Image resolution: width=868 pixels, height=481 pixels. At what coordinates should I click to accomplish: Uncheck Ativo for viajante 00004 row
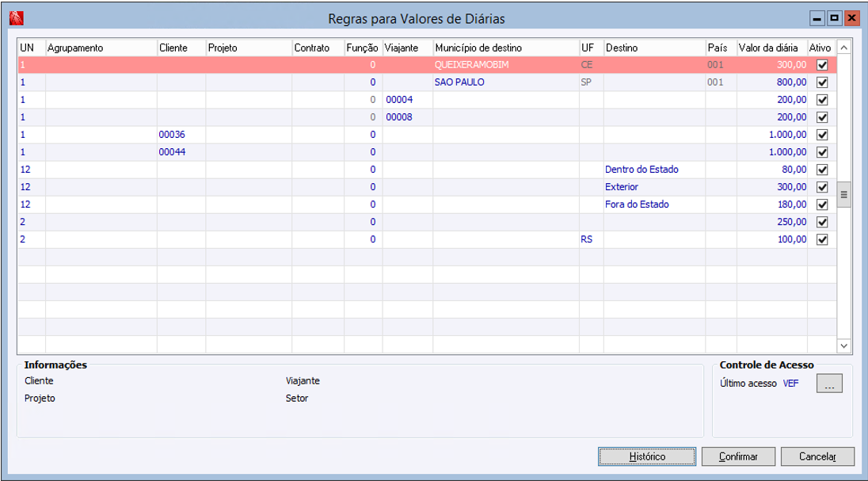pos(822,101)
